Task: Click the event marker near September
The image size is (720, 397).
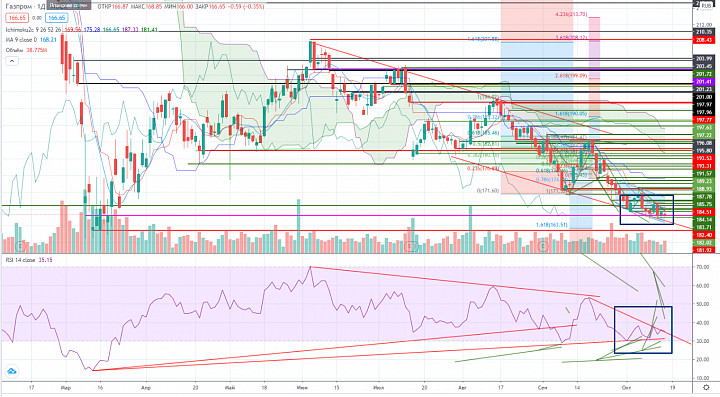Action: 543,246
